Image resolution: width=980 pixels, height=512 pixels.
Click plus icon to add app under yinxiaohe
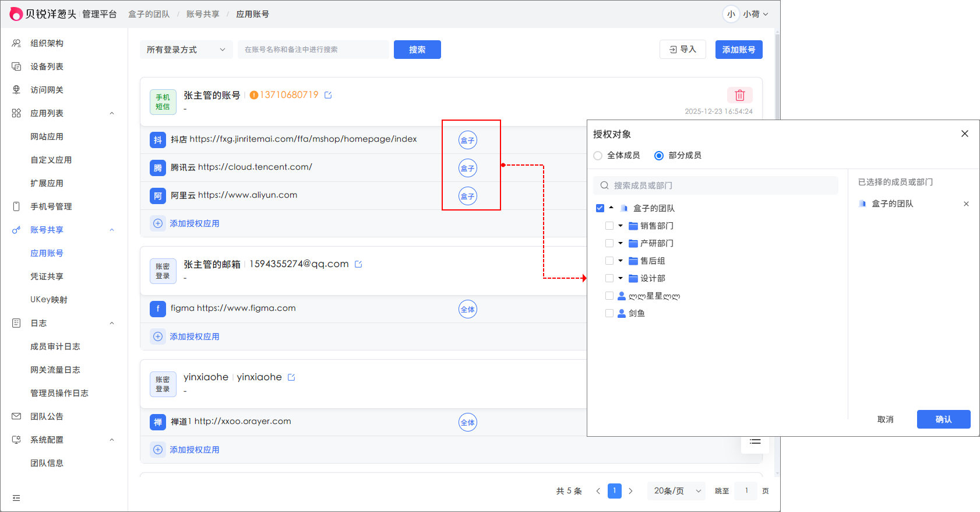point(158,450)
